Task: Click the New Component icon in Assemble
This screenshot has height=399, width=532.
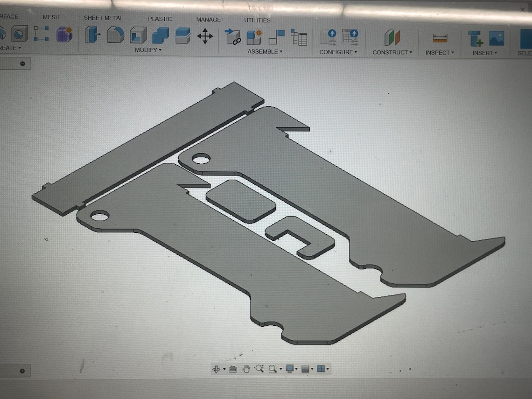Action: 254,37
